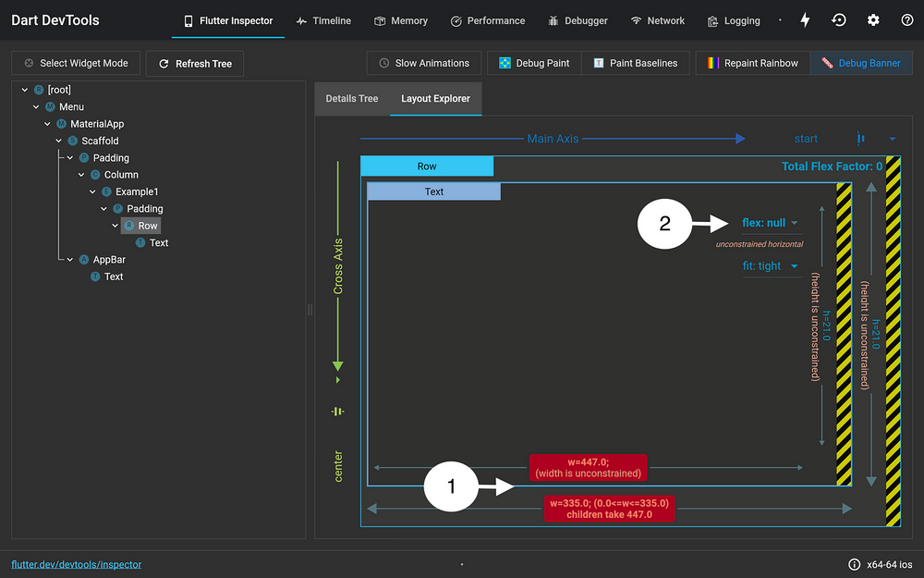Open the main axis alignment dropdown arrow
Viewport: 924px width, 578px height.
pos(891,138)
